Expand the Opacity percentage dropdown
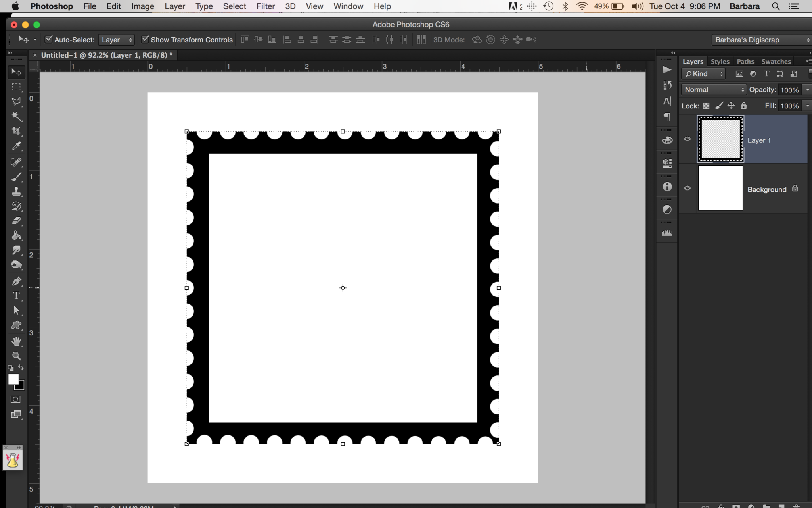This screenshot has width=812, height=508. [807, 90]
